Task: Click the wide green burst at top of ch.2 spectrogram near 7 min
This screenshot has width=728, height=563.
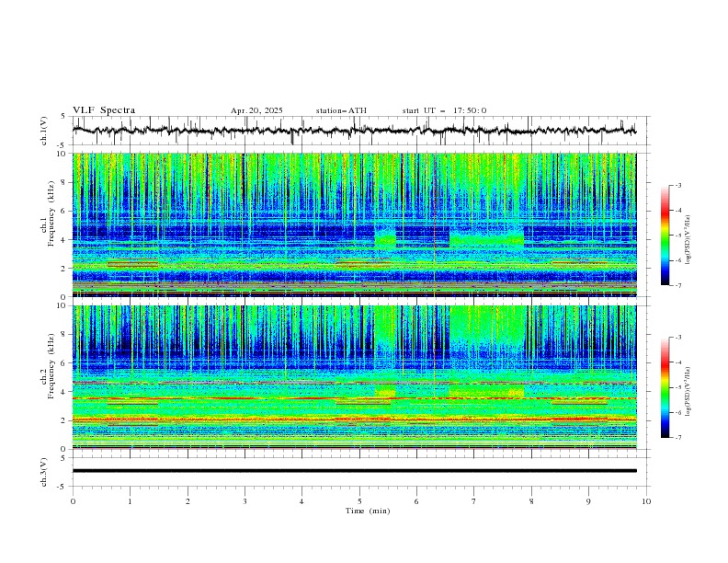Action: 487,325
